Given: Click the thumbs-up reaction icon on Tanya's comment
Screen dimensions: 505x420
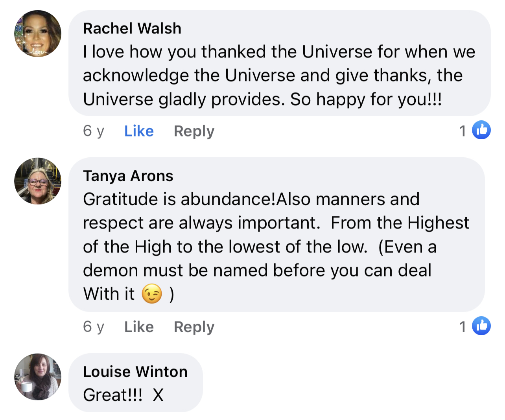Looking at the screenshot, I should pyautogui.click(x=481, y=326).
